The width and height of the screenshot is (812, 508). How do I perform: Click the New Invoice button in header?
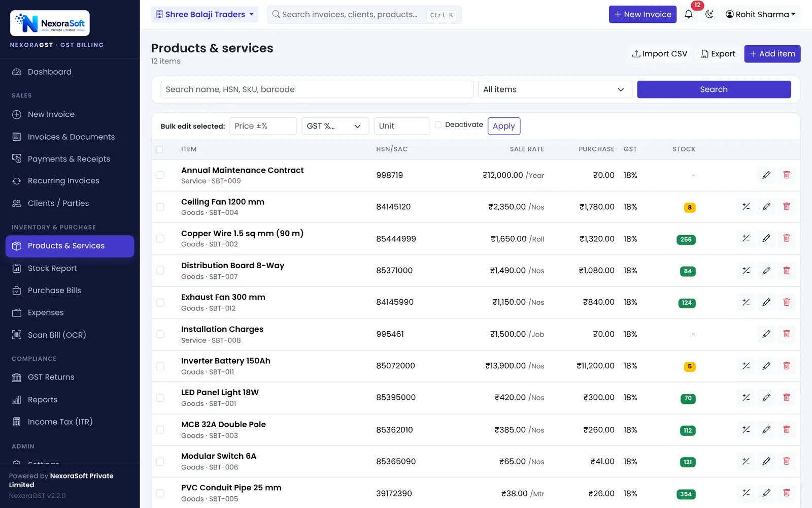642,14
